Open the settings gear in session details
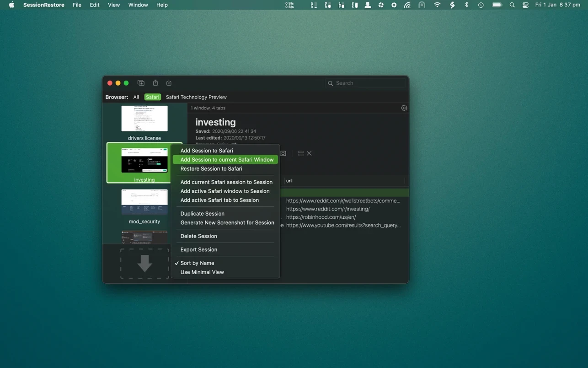 coord(404,108)
